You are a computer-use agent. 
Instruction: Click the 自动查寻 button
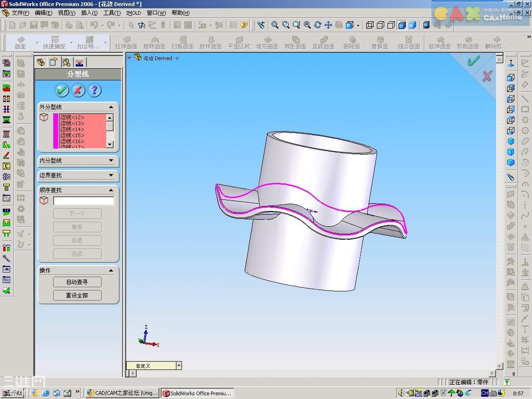[77, 282]
